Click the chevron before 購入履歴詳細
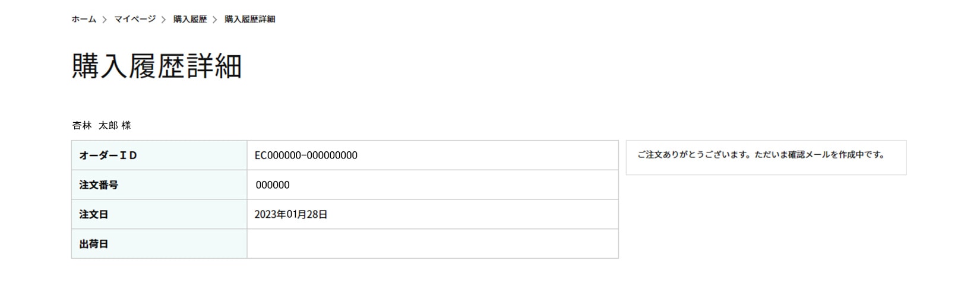980x286 pixels. point(215,20)
